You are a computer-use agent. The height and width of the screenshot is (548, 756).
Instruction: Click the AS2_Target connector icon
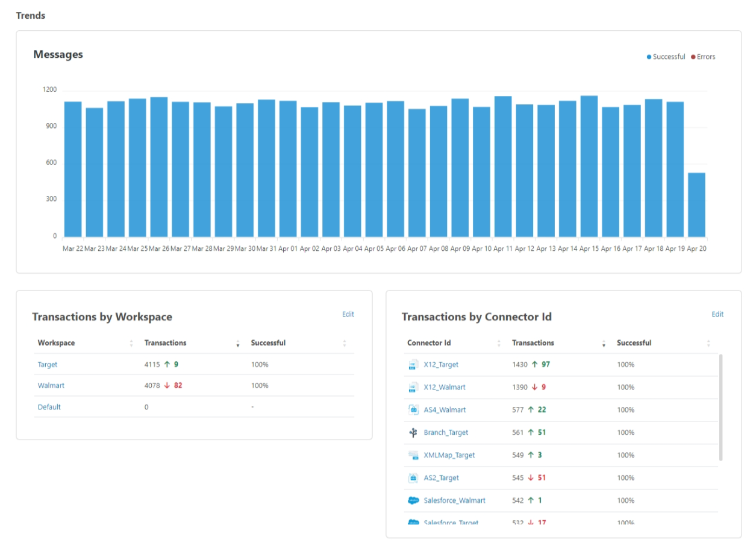413,477
